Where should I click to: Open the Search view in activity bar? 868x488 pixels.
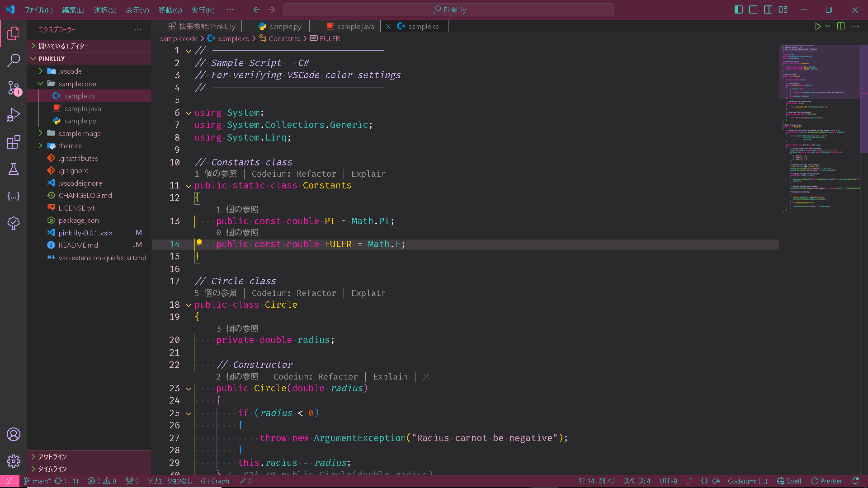14,60
